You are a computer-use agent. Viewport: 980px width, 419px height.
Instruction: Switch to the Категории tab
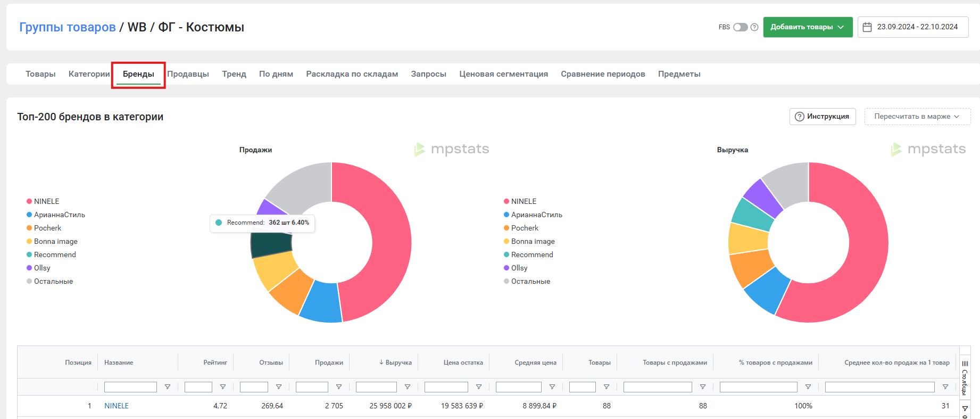(x=89, y=74)
